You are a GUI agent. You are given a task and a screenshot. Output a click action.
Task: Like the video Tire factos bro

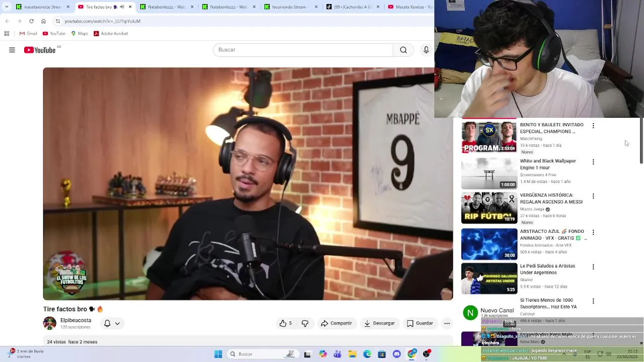click(285, 323)
